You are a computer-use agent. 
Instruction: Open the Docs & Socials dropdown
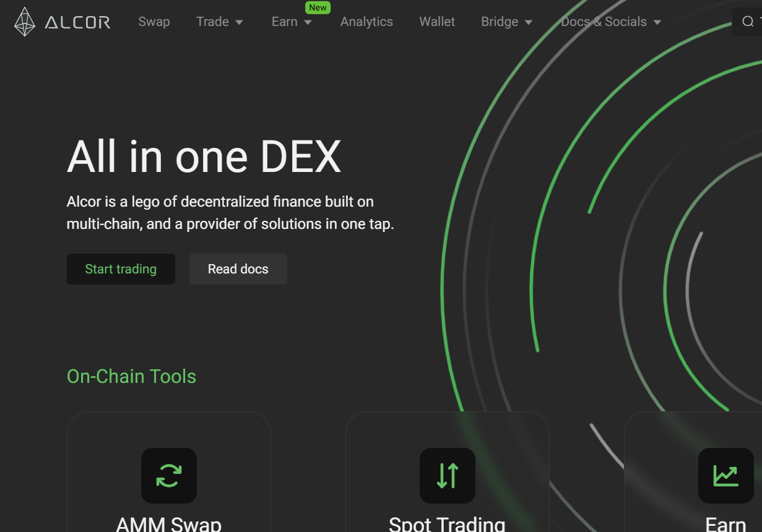click(611, 22)
